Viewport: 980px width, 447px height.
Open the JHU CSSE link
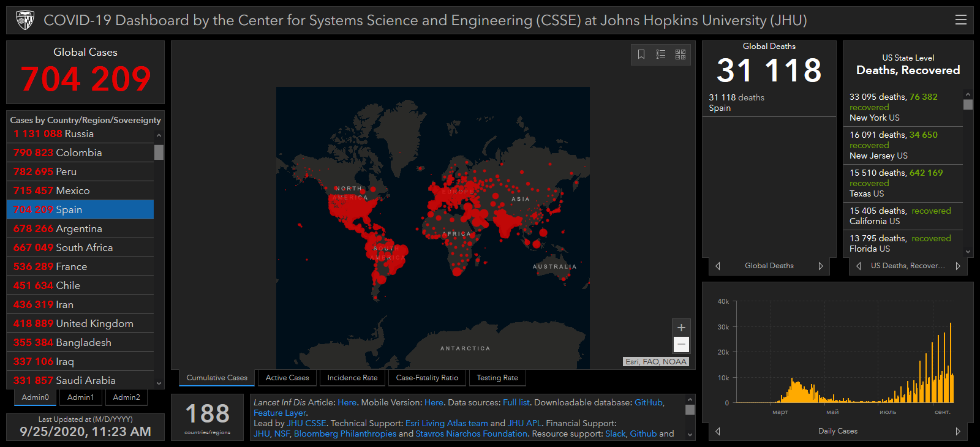pos(306,423)
